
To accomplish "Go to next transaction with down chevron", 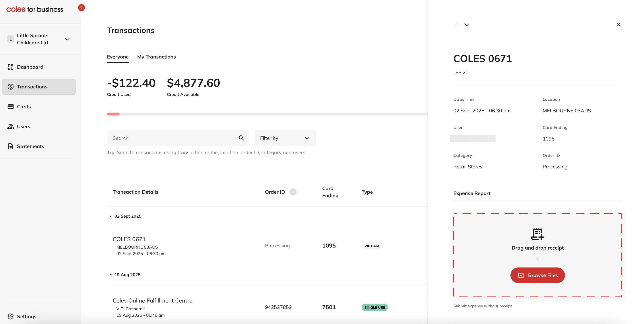I will [466, 25].
